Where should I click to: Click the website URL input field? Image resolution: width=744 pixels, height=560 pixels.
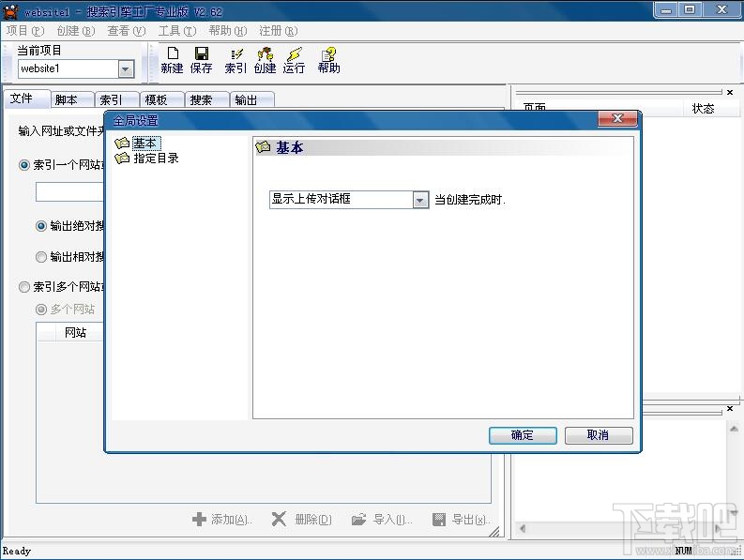pos(70,191)
